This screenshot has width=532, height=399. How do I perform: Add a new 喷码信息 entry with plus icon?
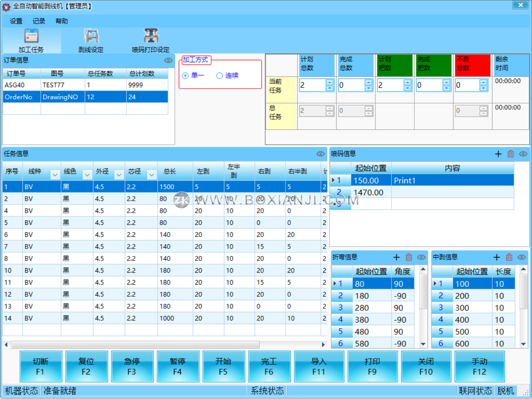tap(498, 154)
